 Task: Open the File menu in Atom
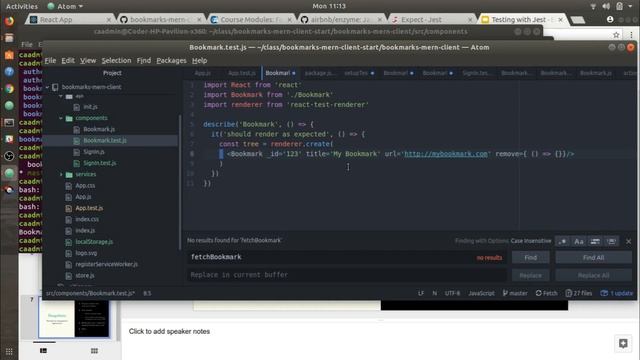pos(50,60)
